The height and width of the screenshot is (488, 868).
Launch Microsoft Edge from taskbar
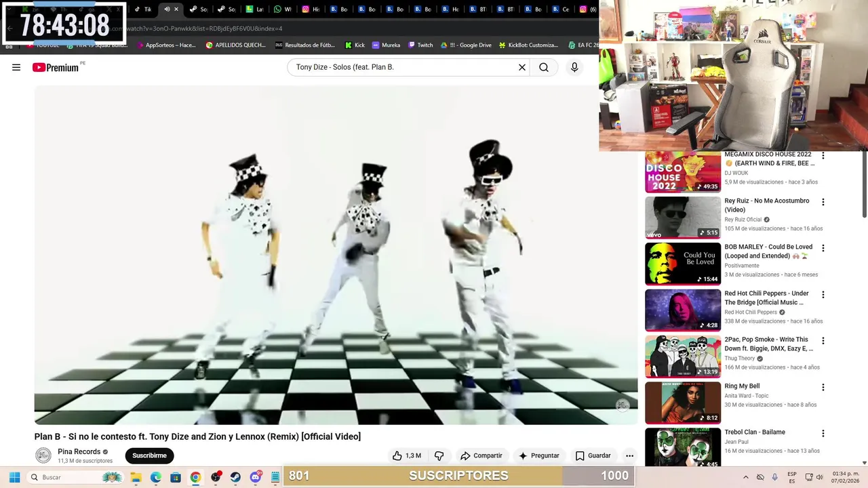pos(156,477)
